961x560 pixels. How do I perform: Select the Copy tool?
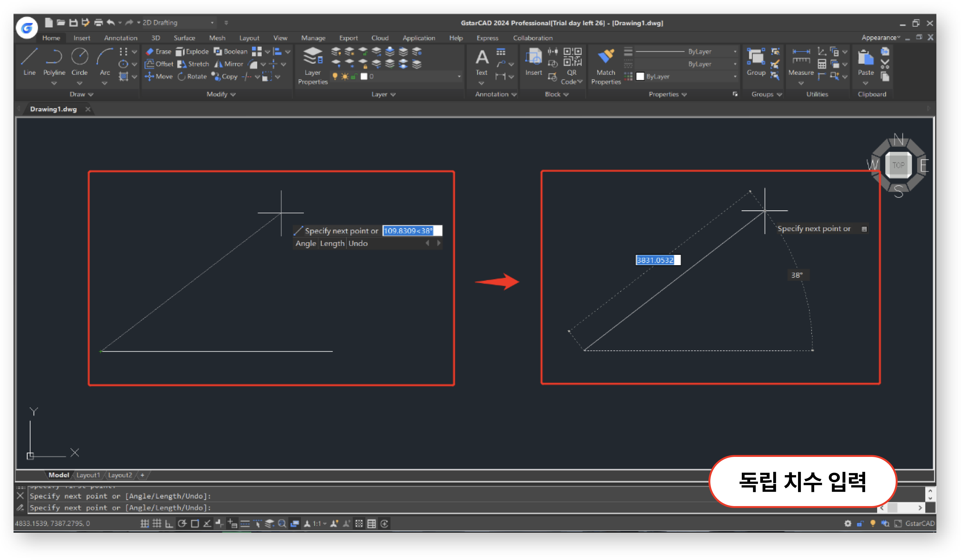(x=224, y=76)
